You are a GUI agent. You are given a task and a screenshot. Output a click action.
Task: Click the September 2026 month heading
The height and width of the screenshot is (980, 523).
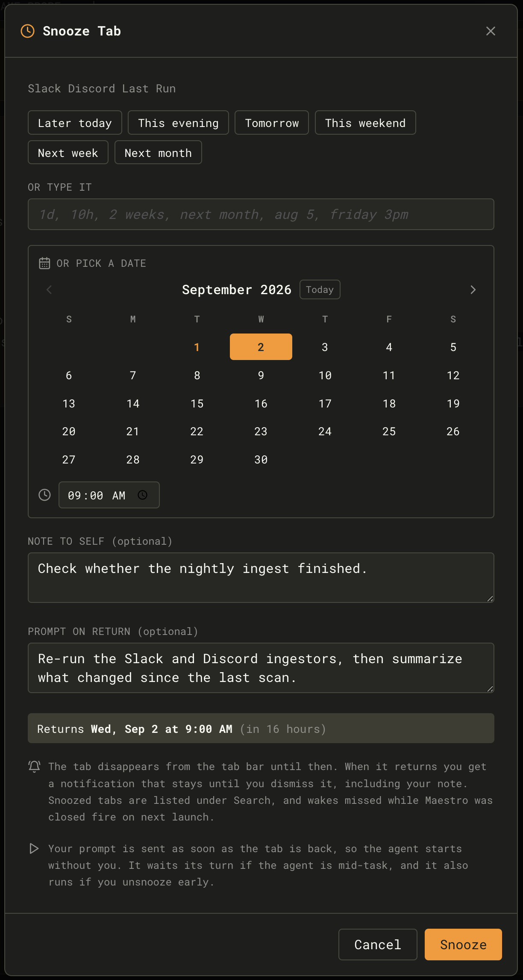tap(237, 289)
